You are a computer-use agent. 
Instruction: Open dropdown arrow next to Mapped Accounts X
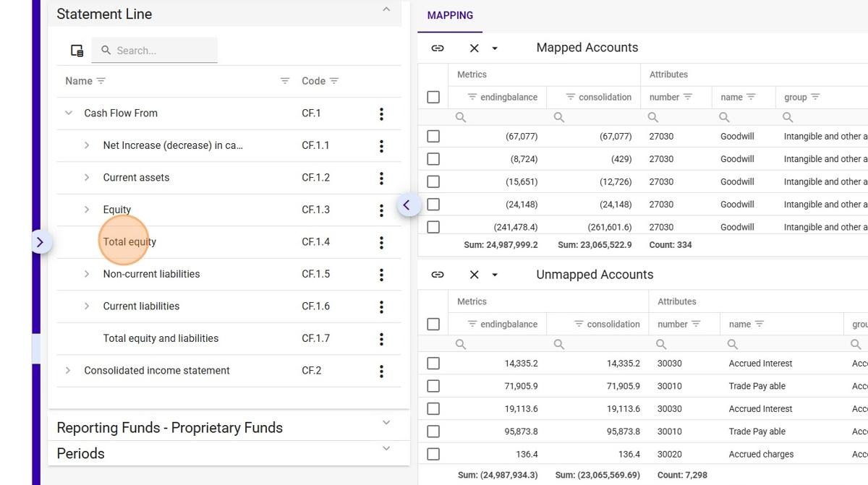[495, 48]
